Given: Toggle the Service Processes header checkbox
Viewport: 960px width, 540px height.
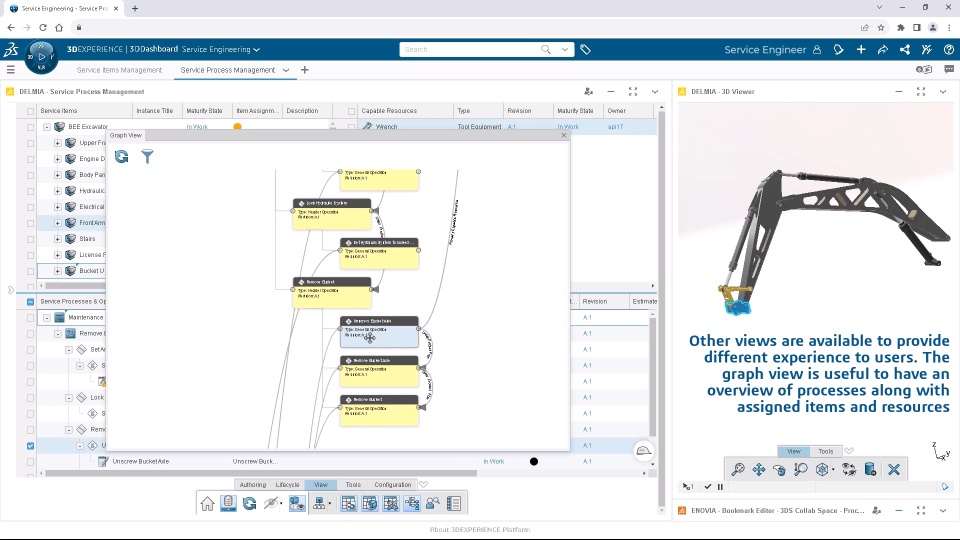Looking at the screenshot, I should [30, 302].
